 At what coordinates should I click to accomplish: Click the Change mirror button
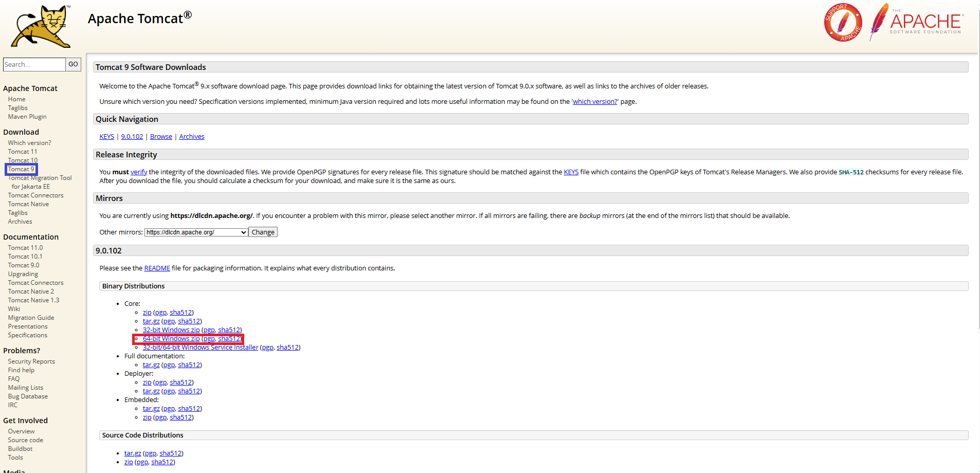[x=263, y=232]
